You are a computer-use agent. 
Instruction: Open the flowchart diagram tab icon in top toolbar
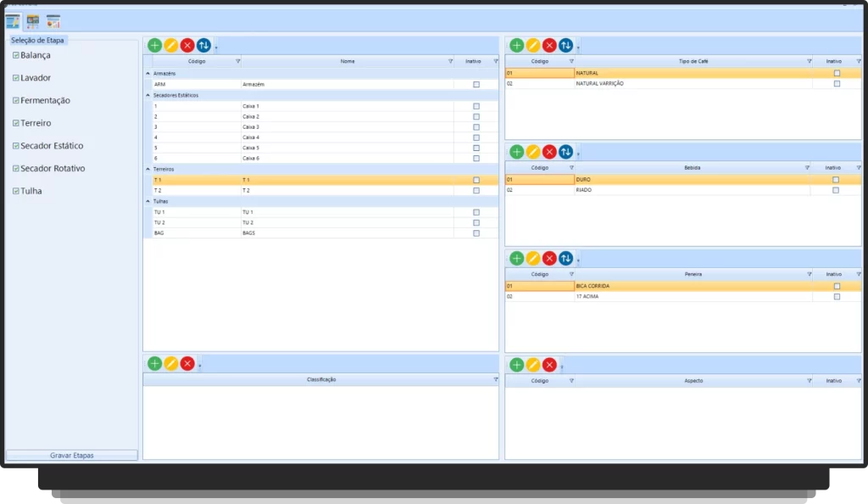(x=33, y=21)
